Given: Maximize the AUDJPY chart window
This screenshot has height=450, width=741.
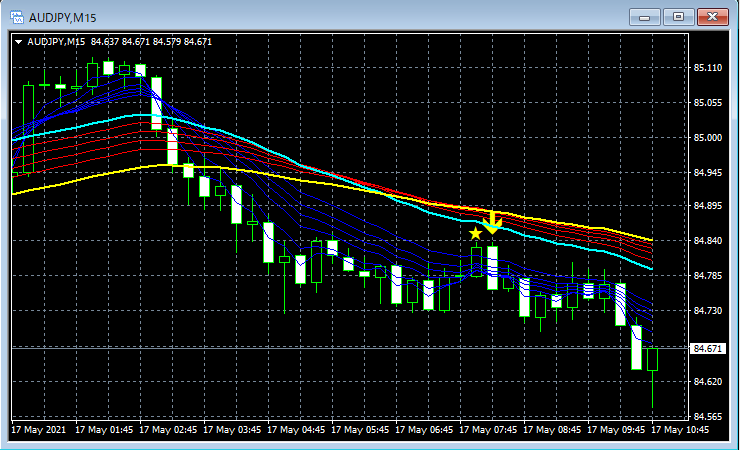Looking at the screenshot, I should tap(678, 17).
